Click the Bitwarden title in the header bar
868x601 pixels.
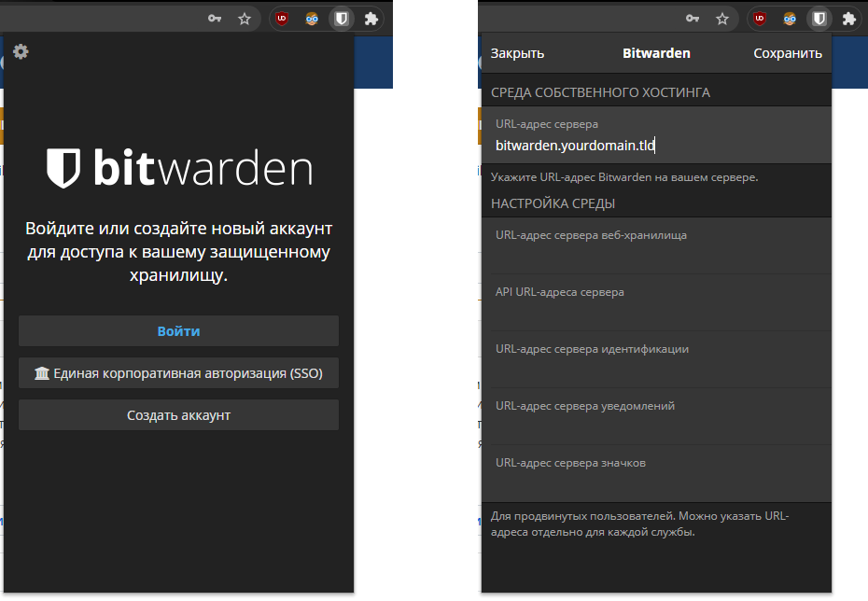(x=656, y=53)
